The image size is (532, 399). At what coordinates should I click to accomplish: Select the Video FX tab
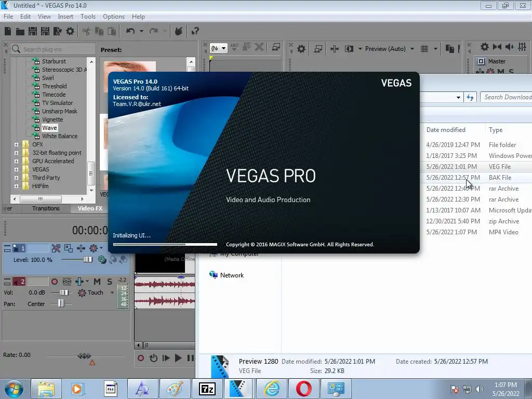pyautogui.click(x=90, y=209)
